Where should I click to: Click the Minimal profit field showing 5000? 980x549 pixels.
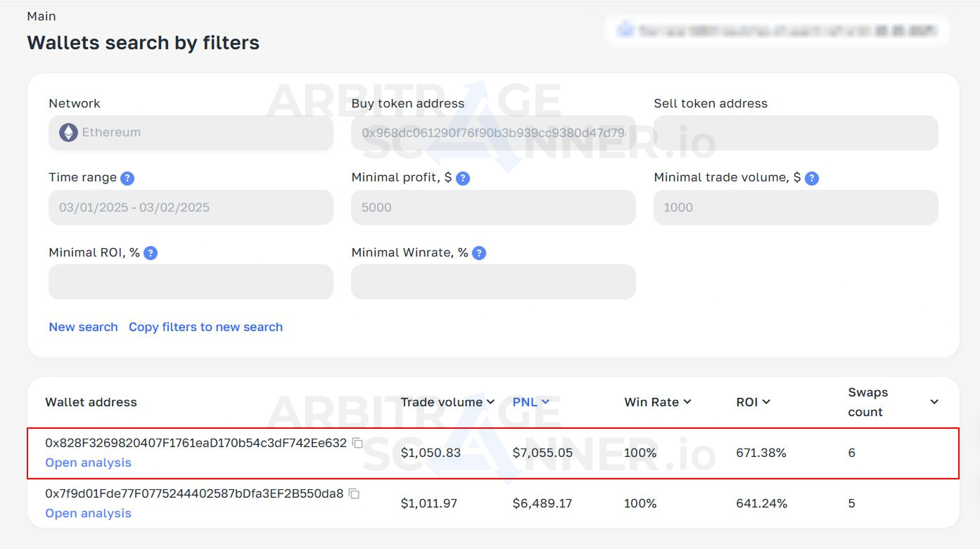493,207
